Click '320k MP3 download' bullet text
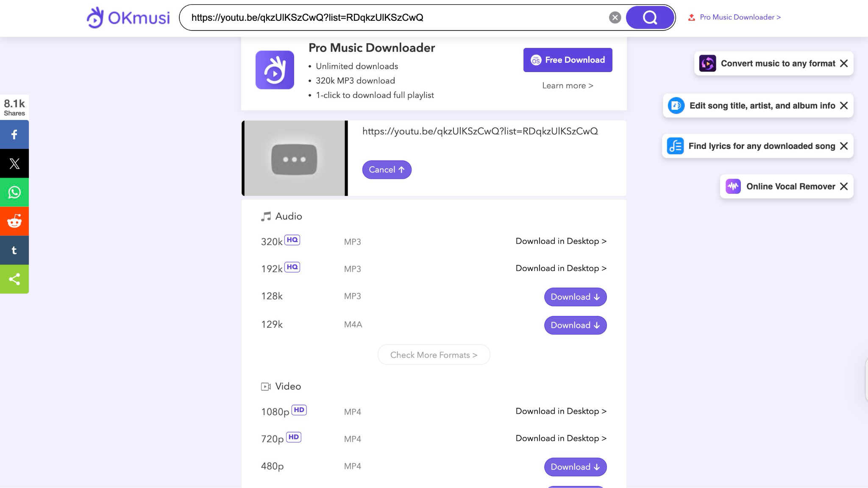 (x=355, y=81)
